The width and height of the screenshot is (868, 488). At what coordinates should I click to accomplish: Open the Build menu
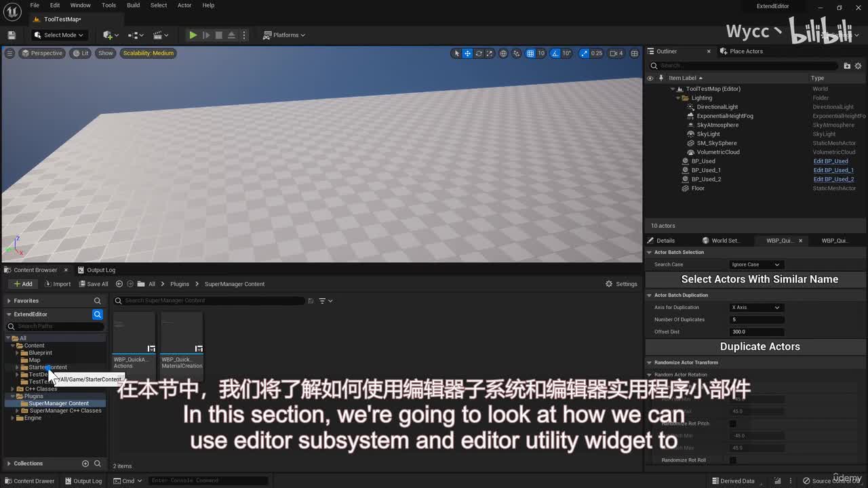click(134, 5)
